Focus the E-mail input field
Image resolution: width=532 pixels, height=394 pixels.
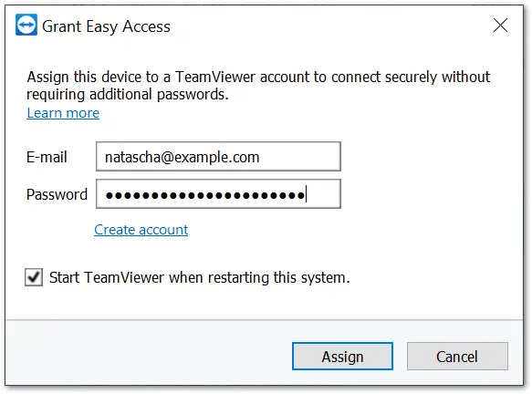218,157
